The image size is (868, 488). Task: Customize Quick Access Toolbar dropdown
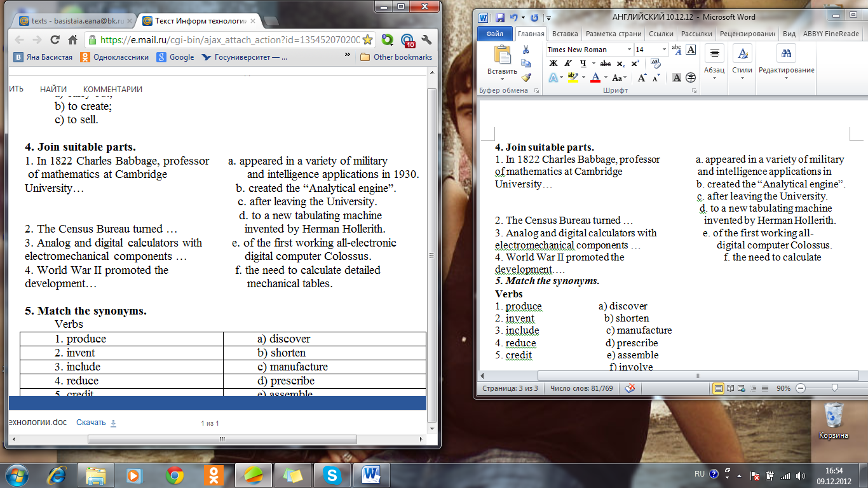coord(548,18)
